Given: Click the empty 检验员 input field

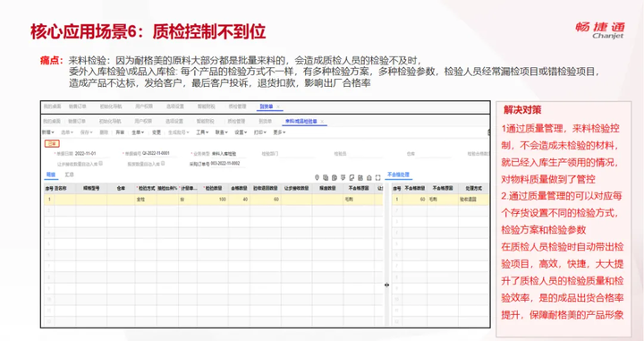Looking at the screenshot, I should coord(365,154).
